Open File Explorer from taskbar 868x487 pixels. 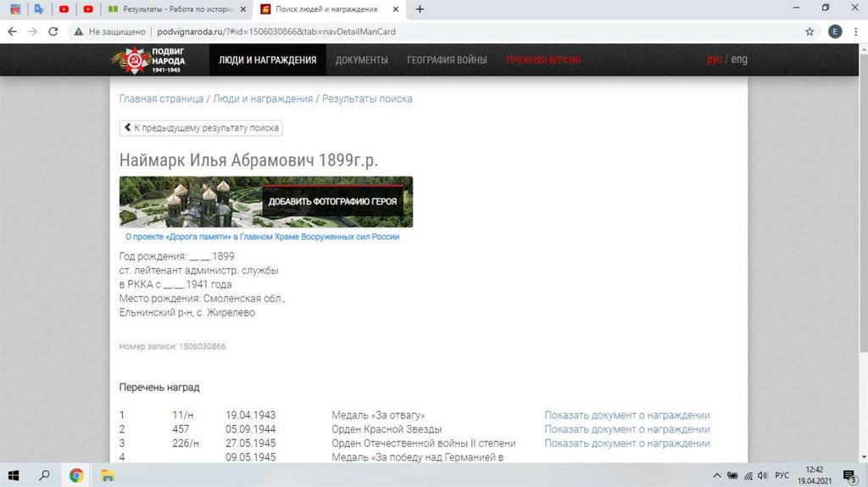click(x=108, y=475)
